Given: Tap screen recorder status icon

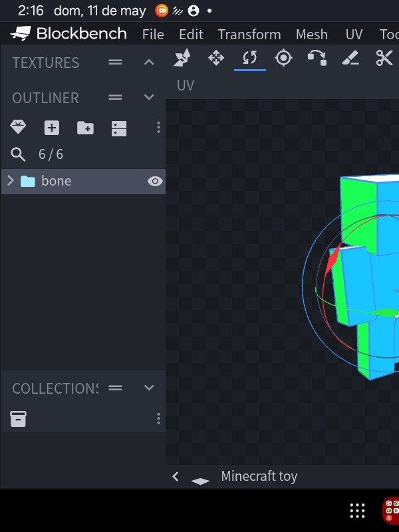Looking at the screenshot, I should (x=162, y=11).
